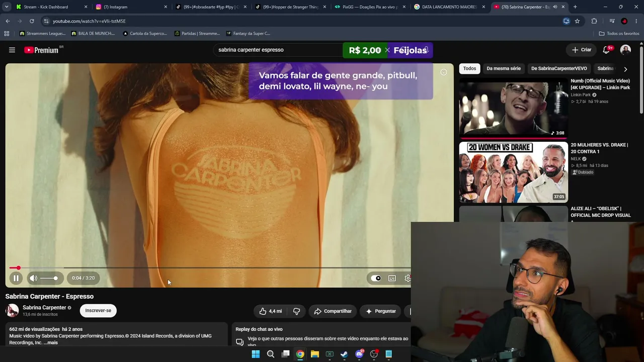The width and height of the screenshot is (644, 362).
Task: Open Windows taskbar search
Action: [x=271, y=354]
